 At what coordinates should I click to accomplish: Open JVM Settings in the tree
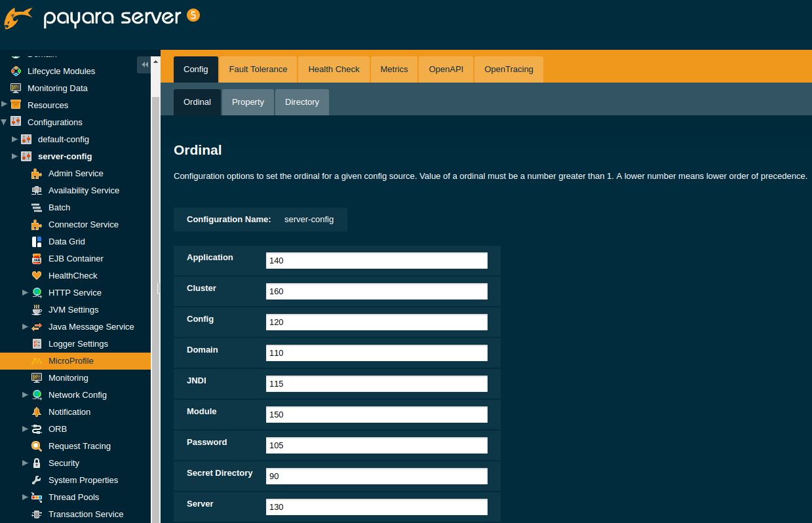[x=73, y=309]
